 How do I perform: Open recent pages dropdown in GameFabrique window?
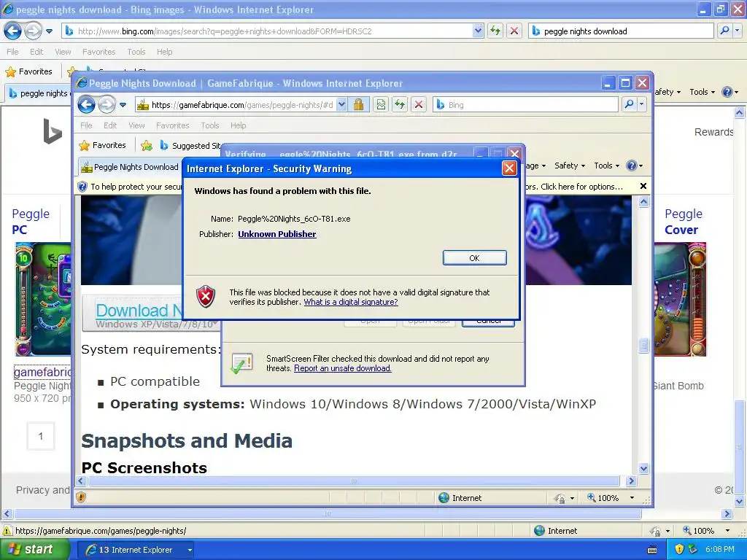[x=123, y=105]
